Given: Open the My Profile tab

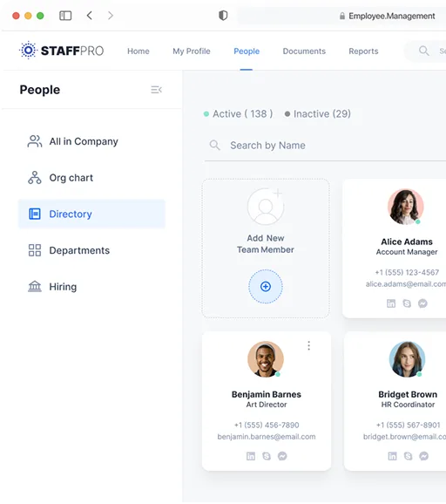Looking at the screenshot, I should tap(192, 51).
